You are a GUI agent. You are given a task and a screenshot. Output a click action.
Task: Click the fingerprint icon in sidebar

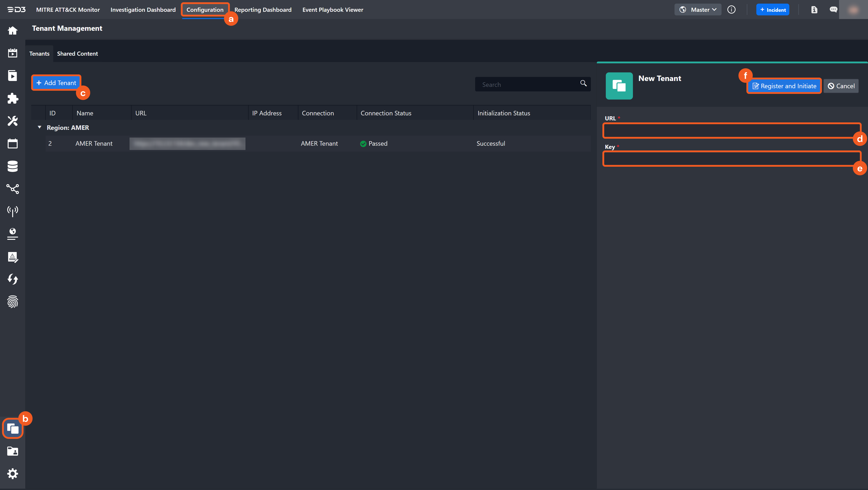[x=12, y=302]
